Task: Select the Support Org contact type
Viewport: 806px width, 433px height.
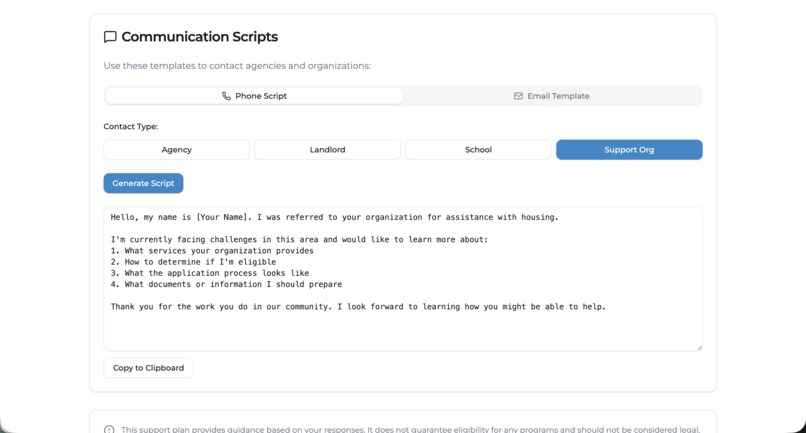Action: 629,150
